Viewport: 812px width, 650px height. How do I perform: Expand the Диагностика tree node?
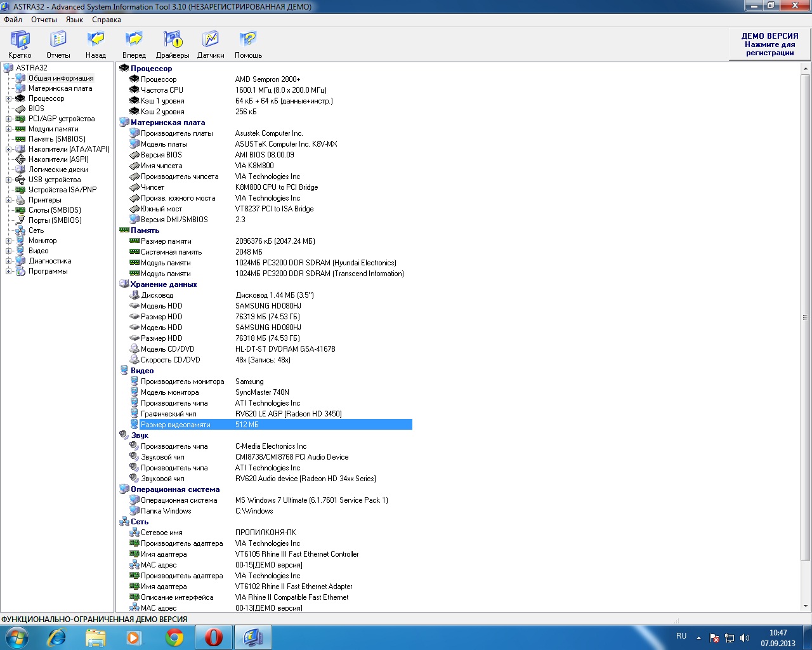(x=9, y=261)
